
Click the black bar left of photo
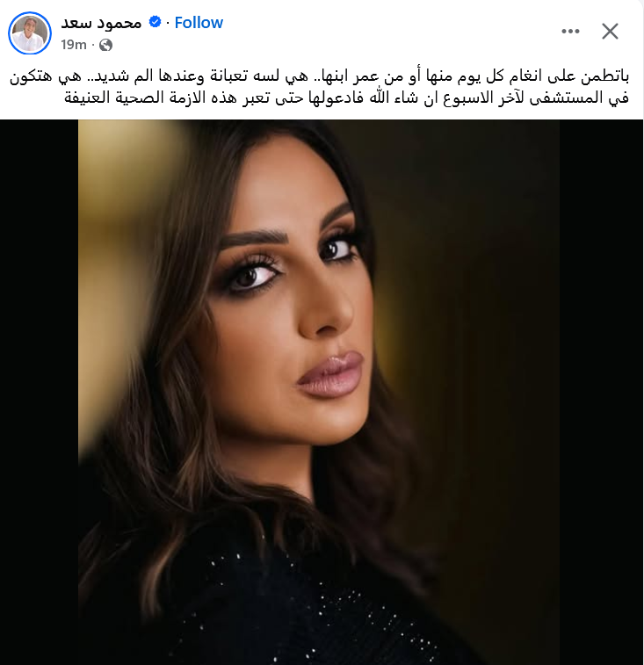click(x=39, y=393)
